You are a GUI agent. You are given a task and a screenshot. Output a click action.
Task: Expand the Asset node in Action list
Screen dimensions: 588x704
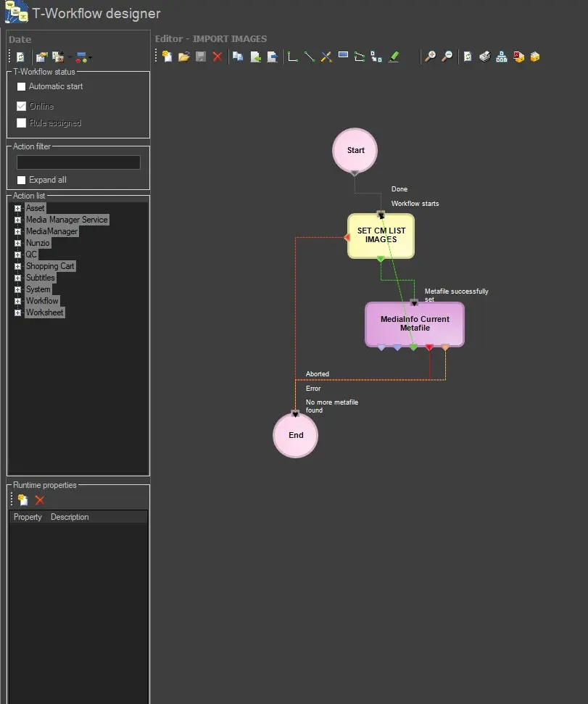click(x=17, y=208)
